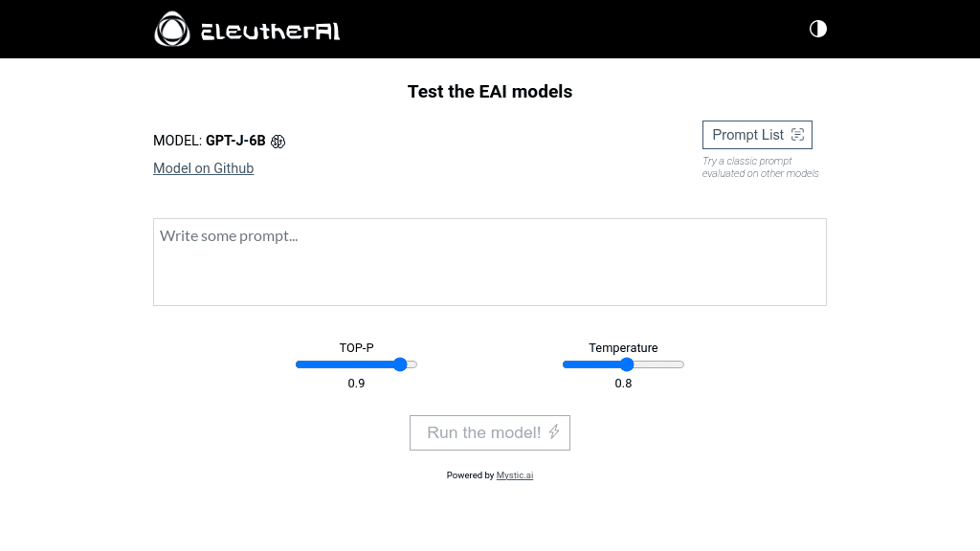Click the brain icon beside GPT-J-6B
Image resolution: width=980 pixels, height=551 pixels.
click(x=278, y=141)
